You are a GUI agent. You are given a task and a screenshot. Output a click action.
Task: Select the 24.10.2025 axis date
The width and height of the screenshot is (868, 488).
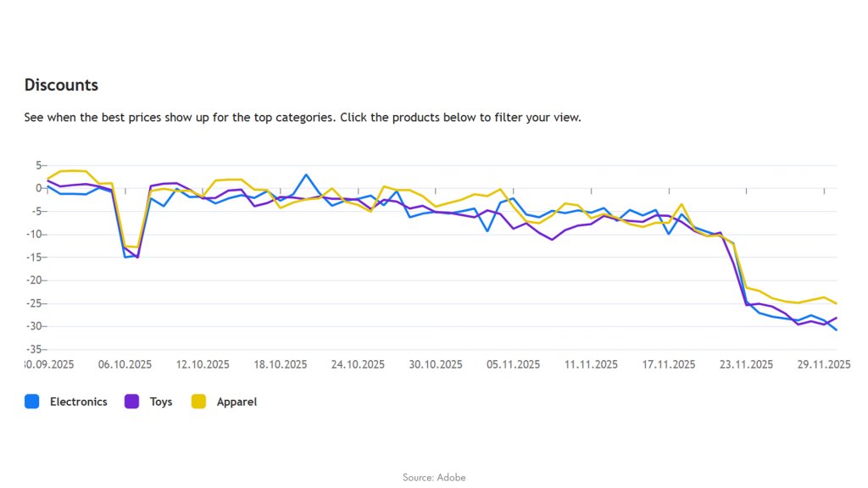358,364
